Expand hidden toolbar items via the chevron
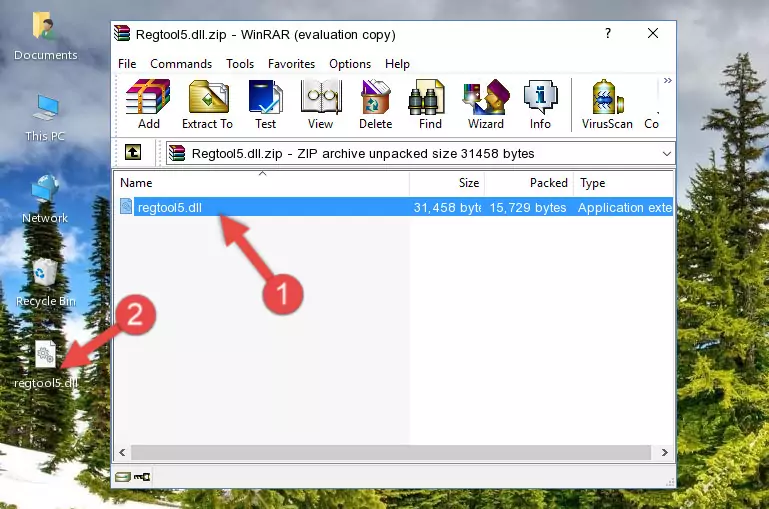The width and height of the screenshot is (769, 509). click(667, 80)
